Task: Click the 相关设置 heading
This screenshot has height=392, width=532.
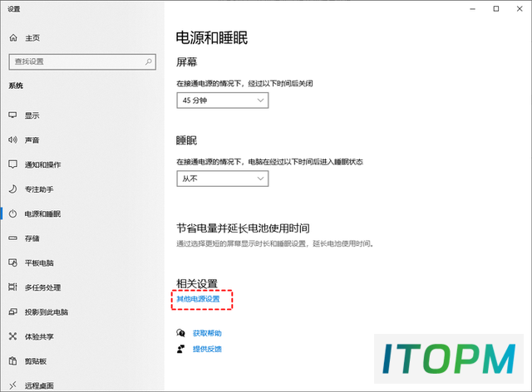Action: click(x=197, y=284)
